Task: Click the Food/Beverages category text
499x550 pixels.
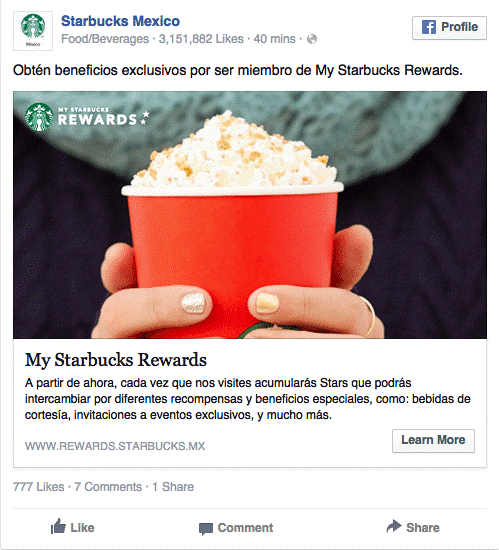Action: click(x=105, y=39)
